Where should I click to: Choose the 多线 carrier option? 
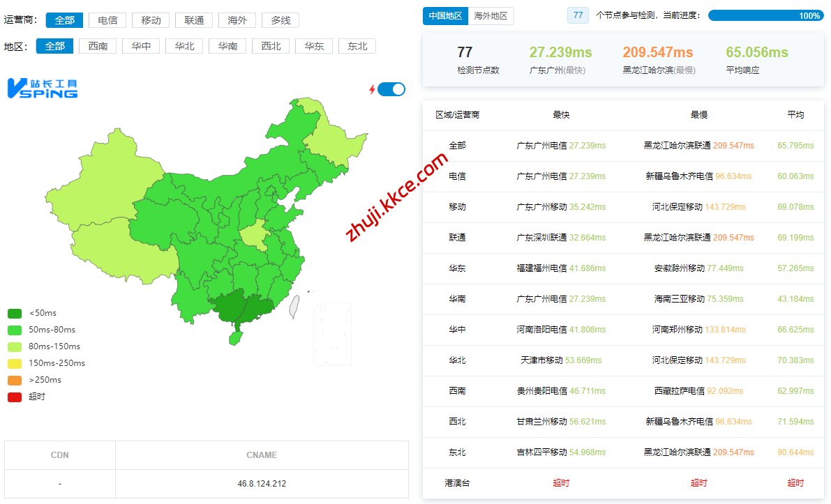click(x=280, y=20)
